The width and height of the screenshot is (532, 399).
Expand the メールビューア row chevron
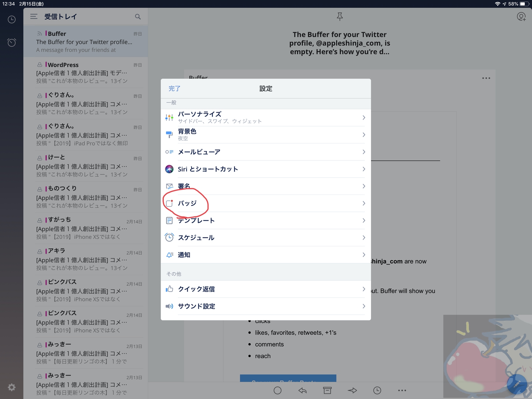[x=364, y=152]
